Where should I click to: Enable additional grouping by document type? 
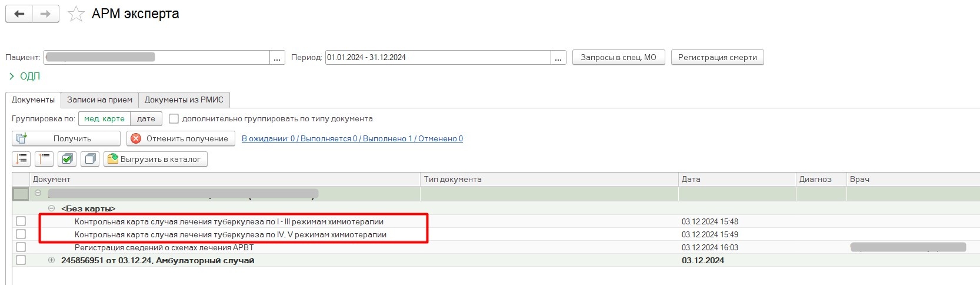click(x=174, y=119)
